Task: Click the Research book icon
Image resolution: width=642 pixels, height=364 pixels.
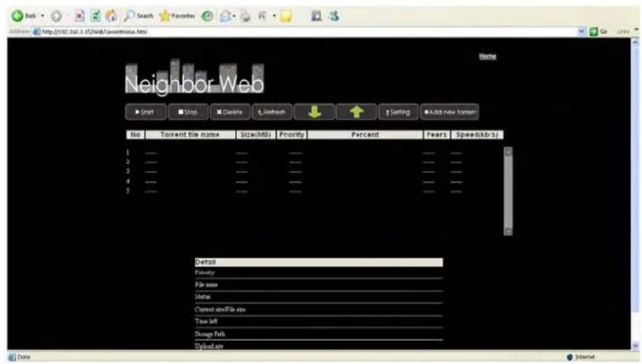Action: coord(316,16)
